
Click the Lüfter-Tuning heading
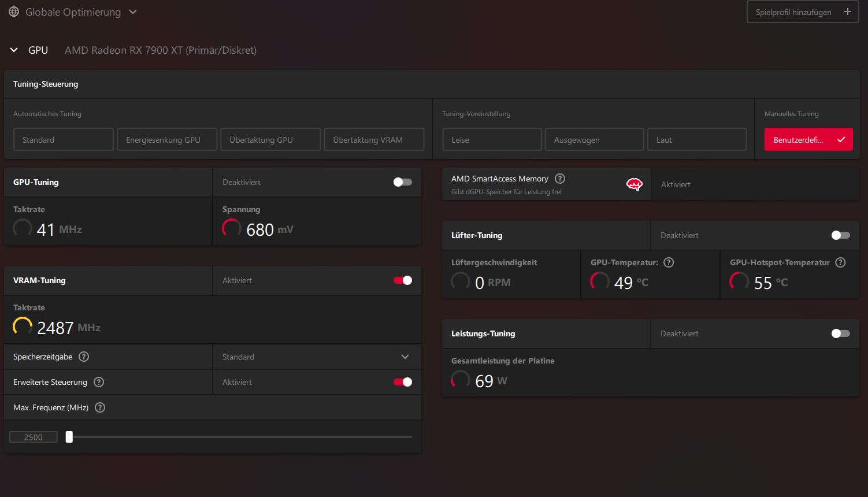coord(477,235)
